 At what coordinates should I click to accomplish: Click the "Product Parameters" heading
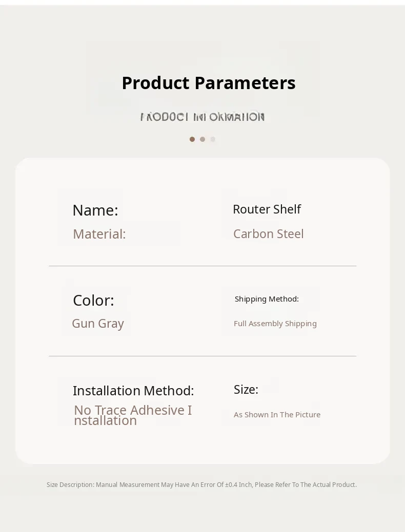click(208, 83)
